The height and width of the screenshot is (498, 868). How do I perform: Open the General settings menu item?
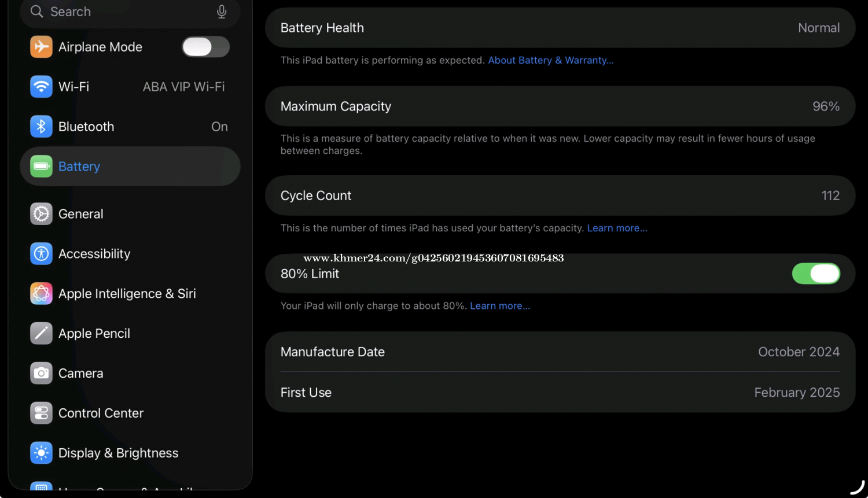point(81,214)
